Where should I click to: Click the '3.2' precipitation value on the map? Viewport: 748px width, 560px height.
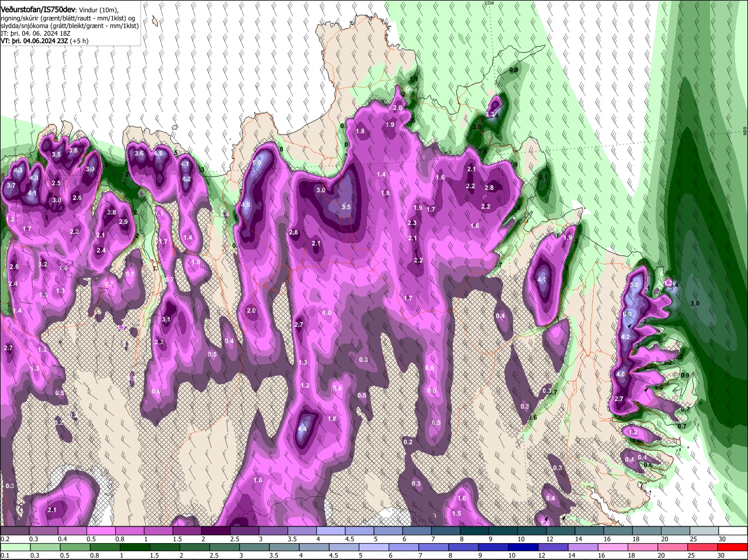tap(43, 264)
